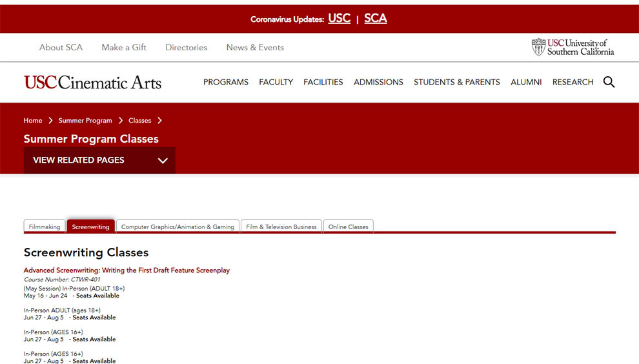The height and width of the screenshot is (364, 639).
Task: Click Home breadcrumb
Action: 33,120
